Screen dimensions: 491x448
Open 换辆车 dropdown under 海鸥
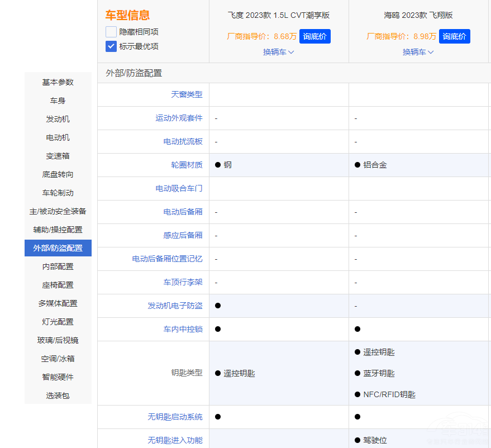pyautogui.click(x=418, y=52)
